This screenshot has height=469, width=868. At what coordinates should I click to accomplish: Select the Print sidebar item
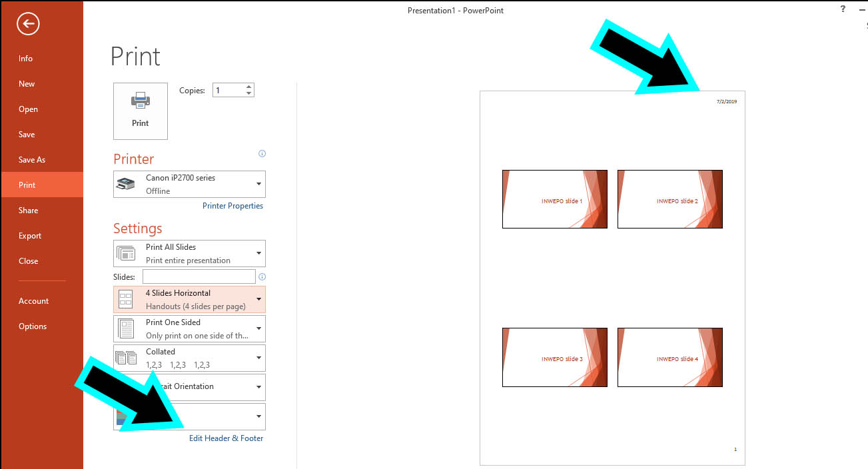[x=41, y=185]
